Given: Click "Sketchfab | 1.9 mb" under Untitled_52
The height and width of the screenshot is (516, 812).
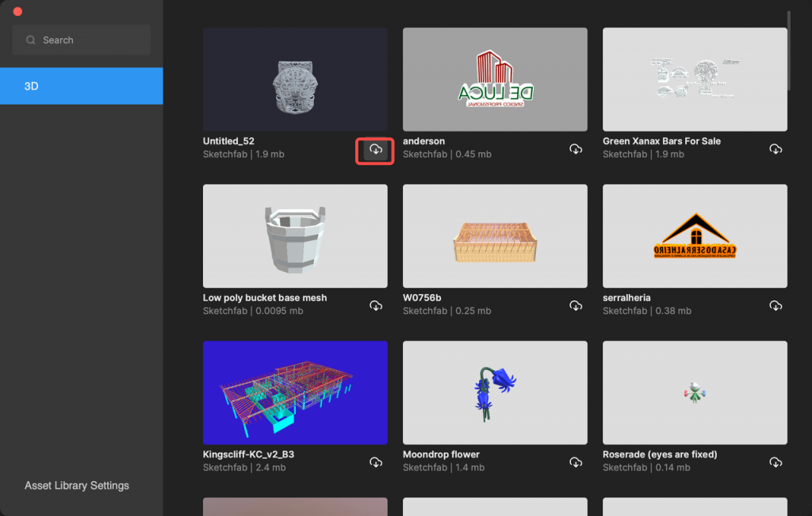Looking at the screenshot, I should (243, 155).
